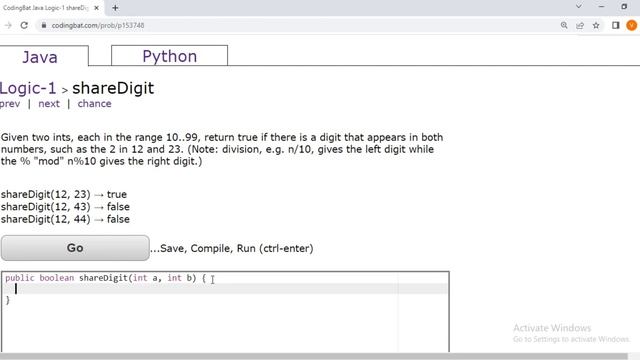Open a chance problem link

[94, 104]
